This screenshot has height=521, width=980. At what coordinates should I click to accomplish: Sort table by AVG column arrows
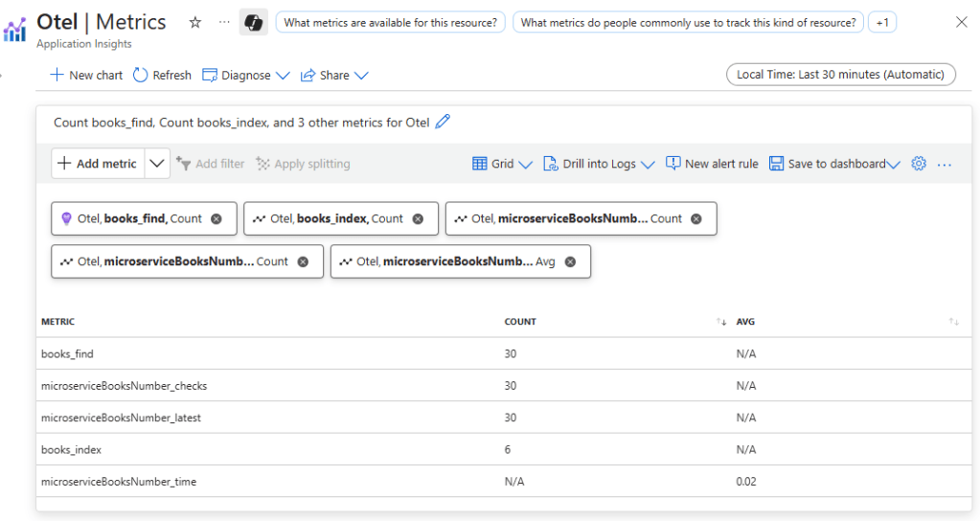click(x=953, y=322)
